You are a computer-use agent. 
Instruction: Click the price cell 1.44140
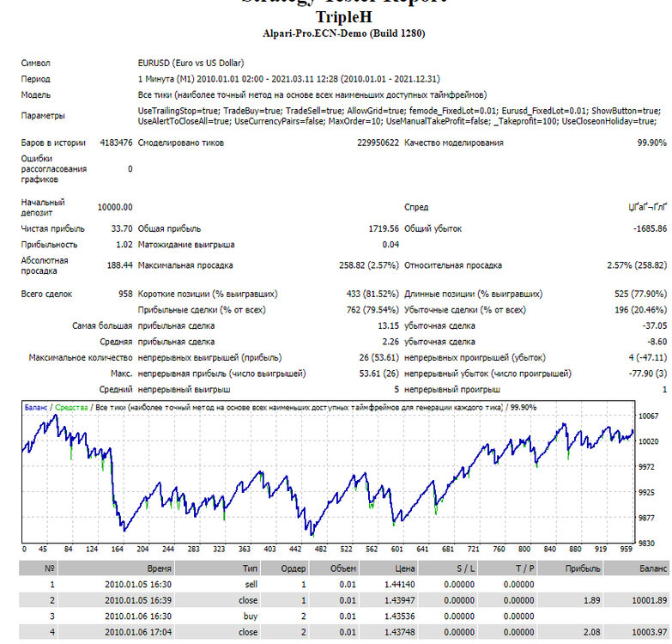click(399, 585)
